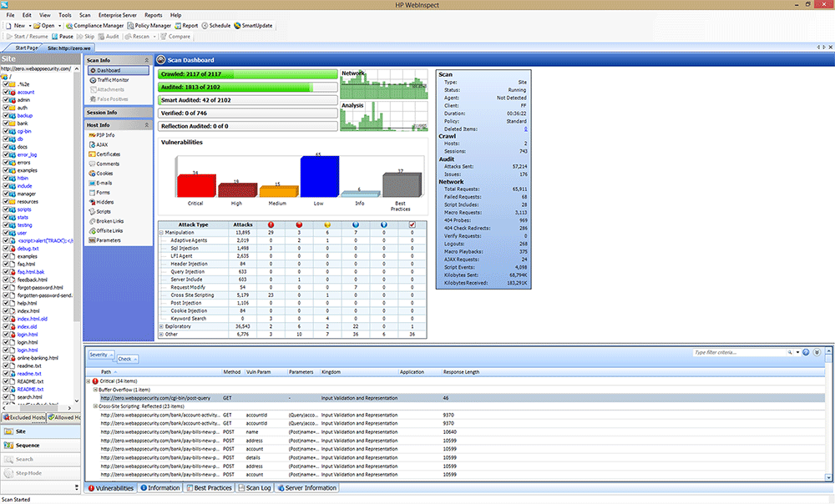The height and width of the screenshot is (504, 835).
Task: Open the New button dropdown arrow
Action: (x=30, y=26)
